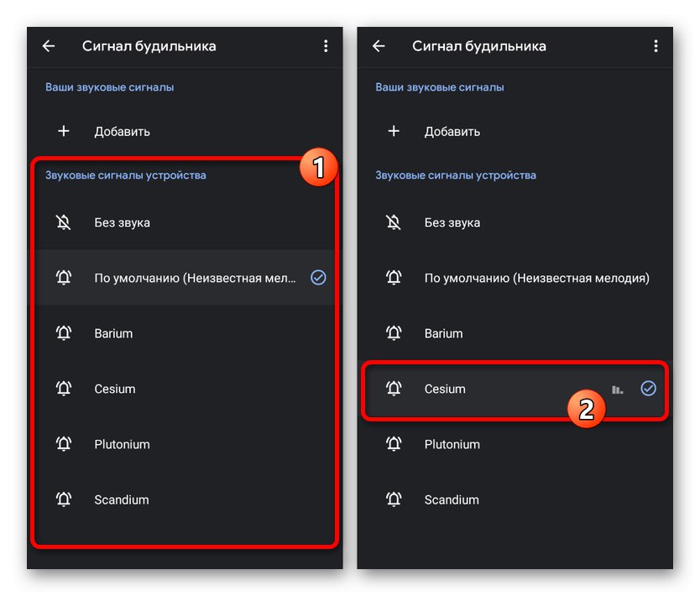Screen dimensions: 700x596
Task: Click the plus icon in right screen
Action: 394,131
